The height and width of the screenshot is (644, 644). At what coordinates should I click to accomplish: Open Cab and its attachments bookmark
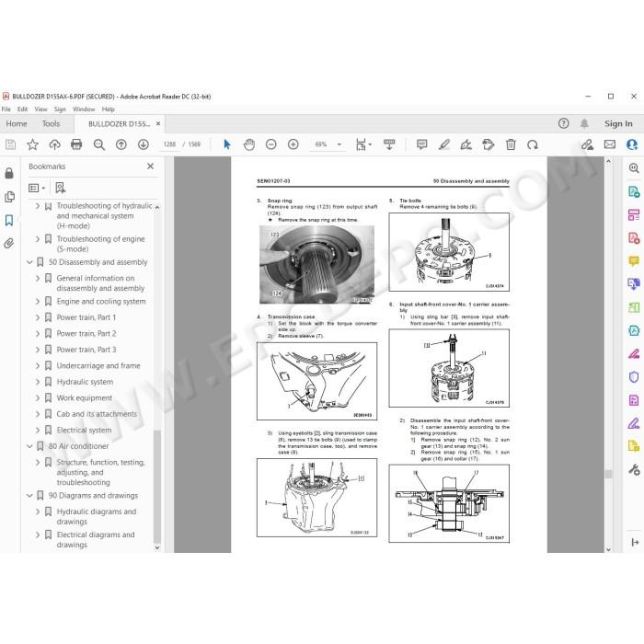97,414
